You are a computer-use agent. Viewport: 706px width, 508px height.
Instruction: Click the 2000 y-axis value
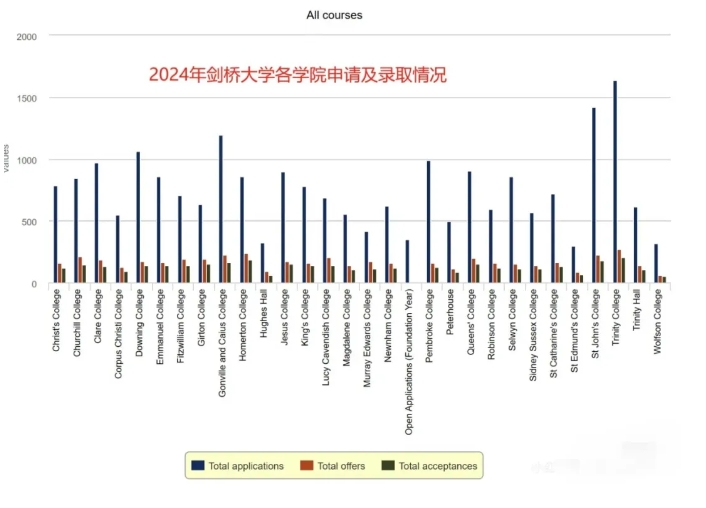[x=27, y=37]
